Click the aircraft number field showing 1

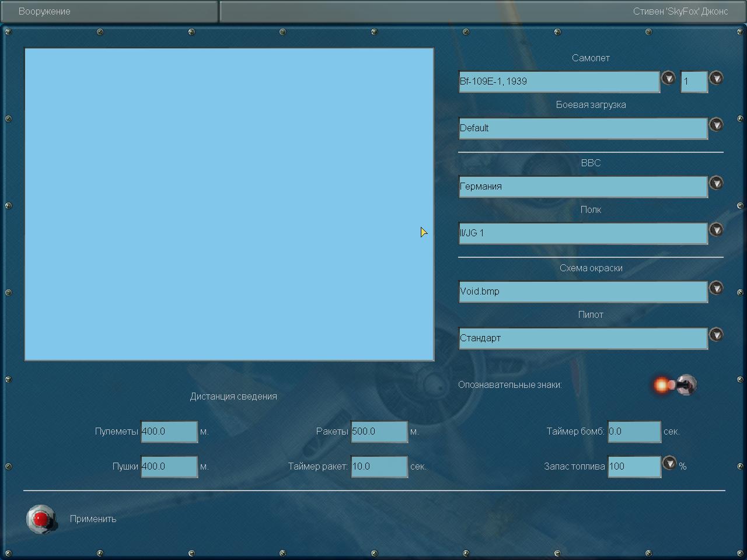point(694,82)
